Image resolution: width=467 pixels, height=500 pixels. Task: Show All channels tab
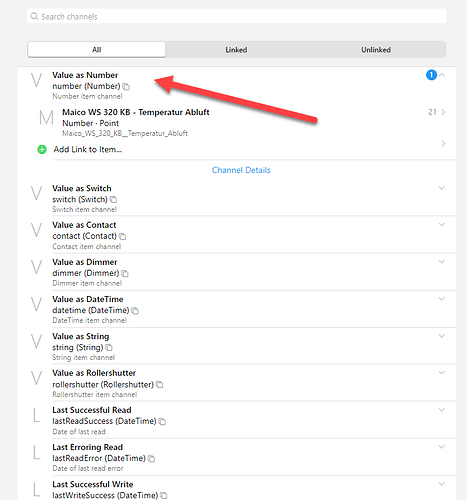click(97, 50)
